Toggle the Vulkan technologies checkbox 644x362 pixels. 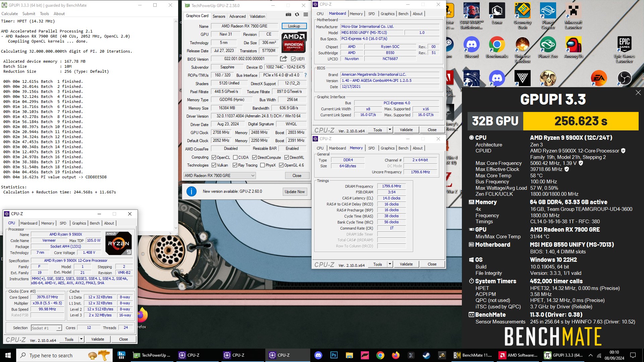(x=214, y=165)
